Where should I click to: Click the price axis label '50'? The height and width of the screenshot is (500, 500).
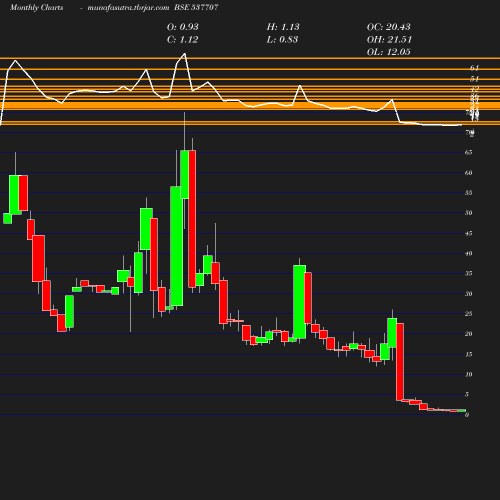(468, 213)
